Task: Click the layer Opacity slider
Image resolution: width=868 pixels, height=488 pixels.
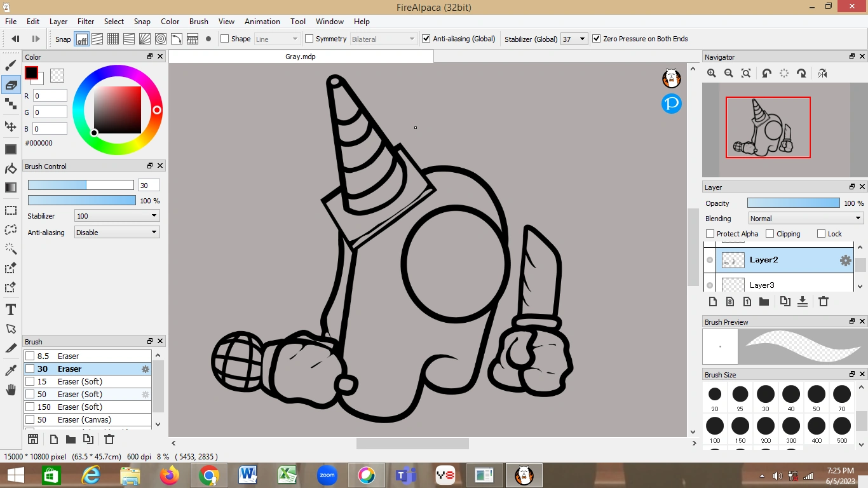Action: pos(793,203)
